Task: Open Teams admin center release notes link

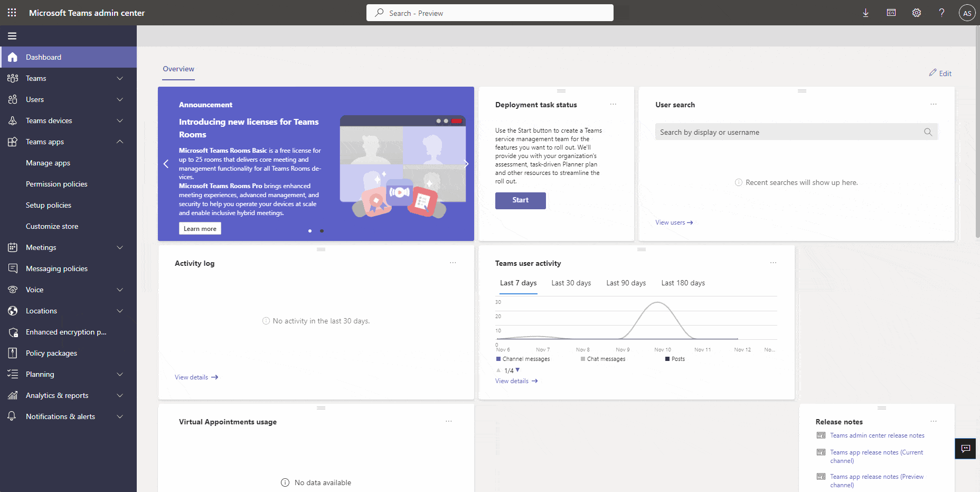Action: (x=877, y=435)
